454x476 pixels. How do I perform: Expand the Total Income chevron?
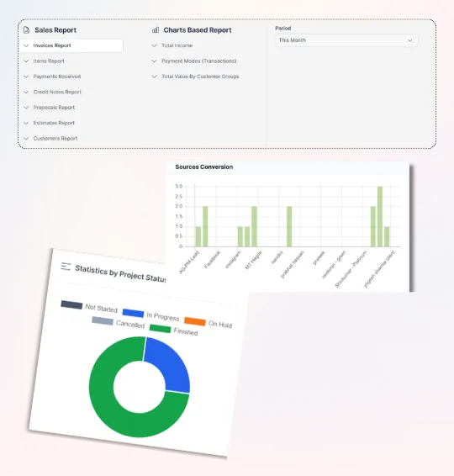[x=154, y=45]
